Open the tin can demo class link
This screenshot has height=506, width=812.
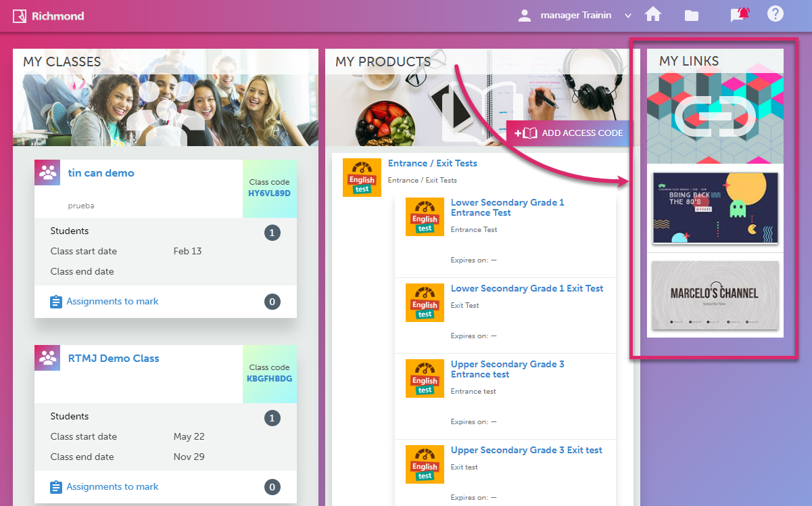pyautogui.click(x=101, y=173)
